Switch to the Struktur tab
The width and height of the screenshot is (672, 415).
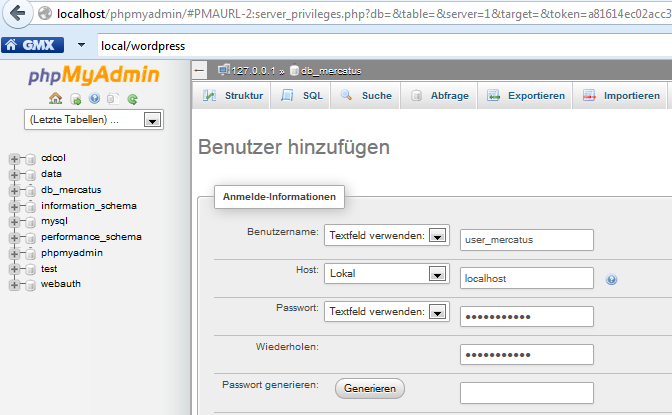coord(233,96)
